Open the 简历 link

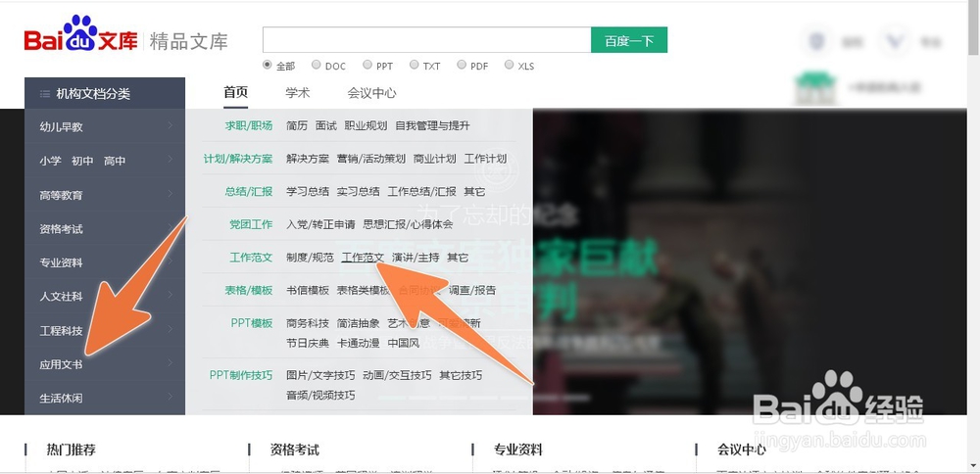tap(297, 125)
